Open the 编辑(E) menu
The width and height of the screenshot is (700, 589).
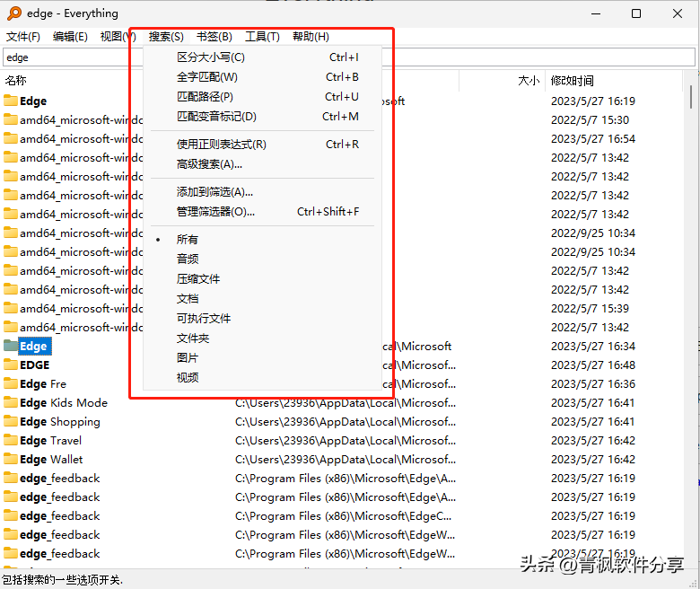(x=70, y=37)
